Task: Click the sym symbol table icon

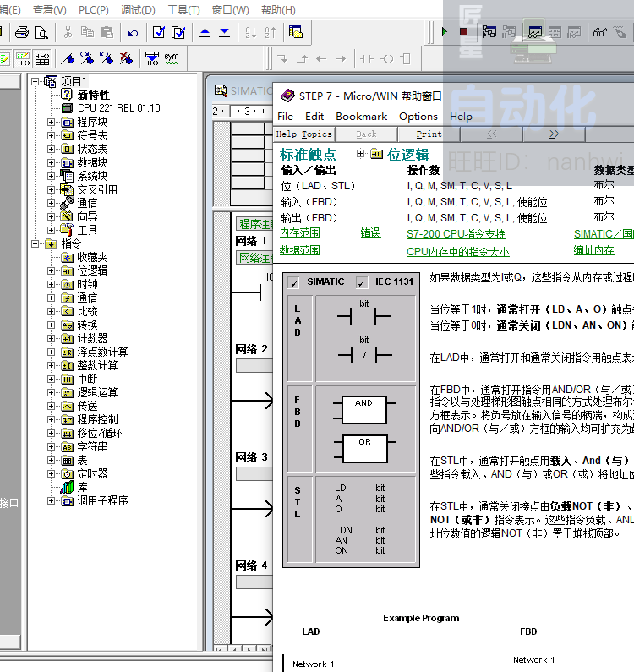Action: click(171, 58)
